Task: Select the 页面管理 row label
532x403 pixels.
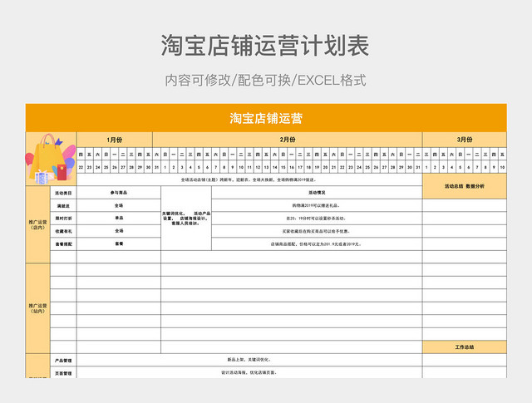Action: [63, 373]
